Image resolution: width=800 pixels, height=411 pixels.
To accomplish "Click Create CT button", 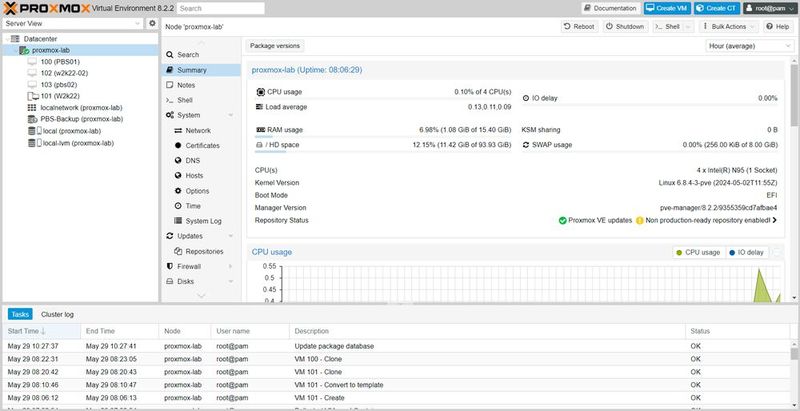I will pyautogui.click(x=717, y=8).
